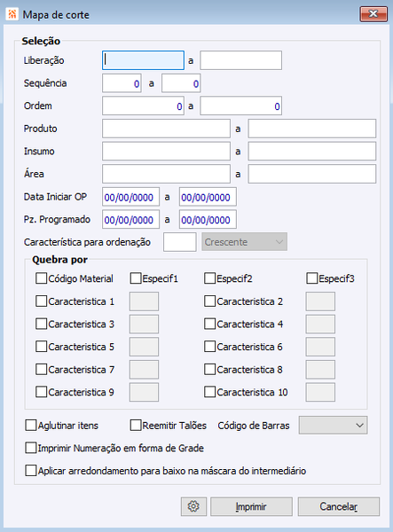Focus the first Insumo field
The width and height of the screenshot is (393, 532).
click(166, 152)
